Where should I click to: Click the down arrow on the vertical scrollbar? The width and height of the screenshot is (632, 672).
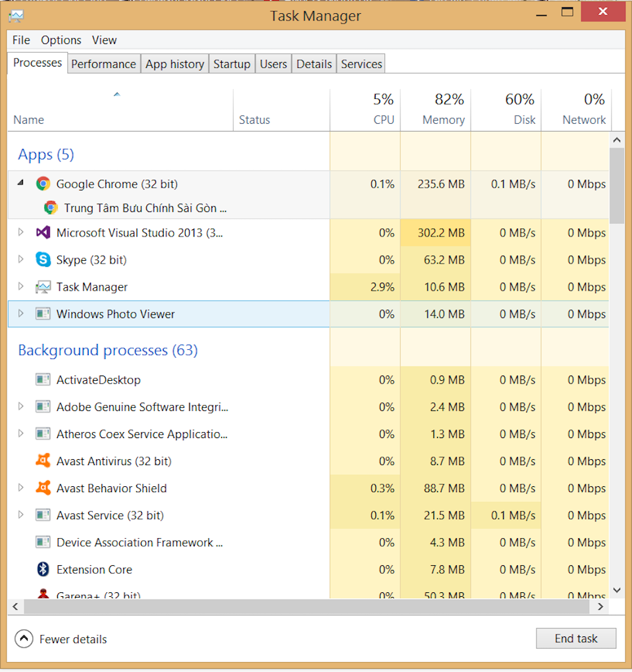[617, 590]
